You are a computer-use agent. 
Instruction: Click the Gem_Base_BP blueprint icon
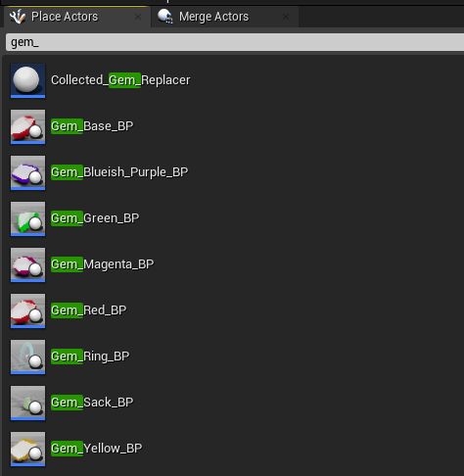(27, 126)
